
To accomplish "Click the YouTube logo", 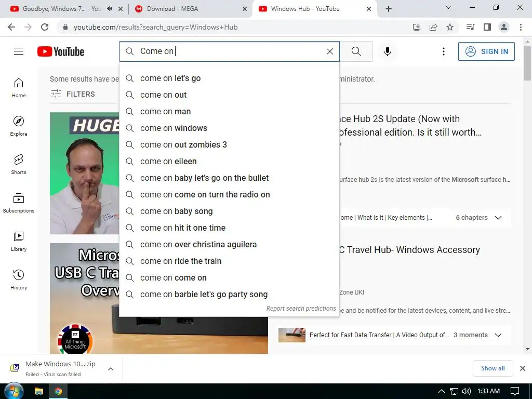I will tap(61, 51).
